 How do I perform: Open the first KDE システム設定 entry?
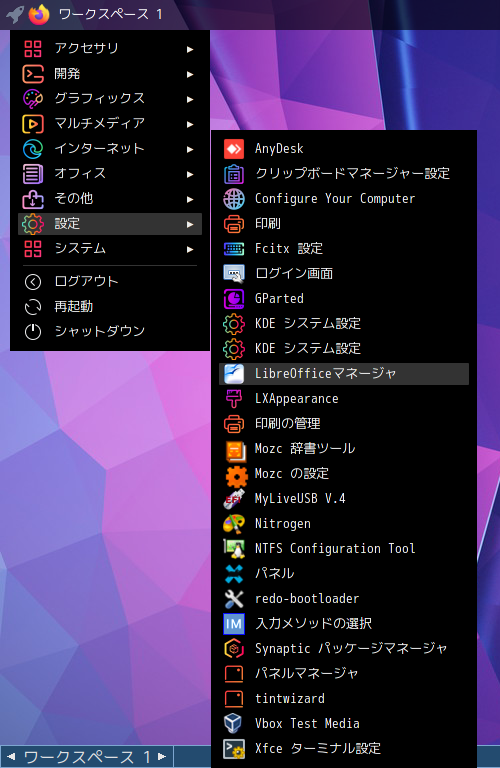(344, 323)
